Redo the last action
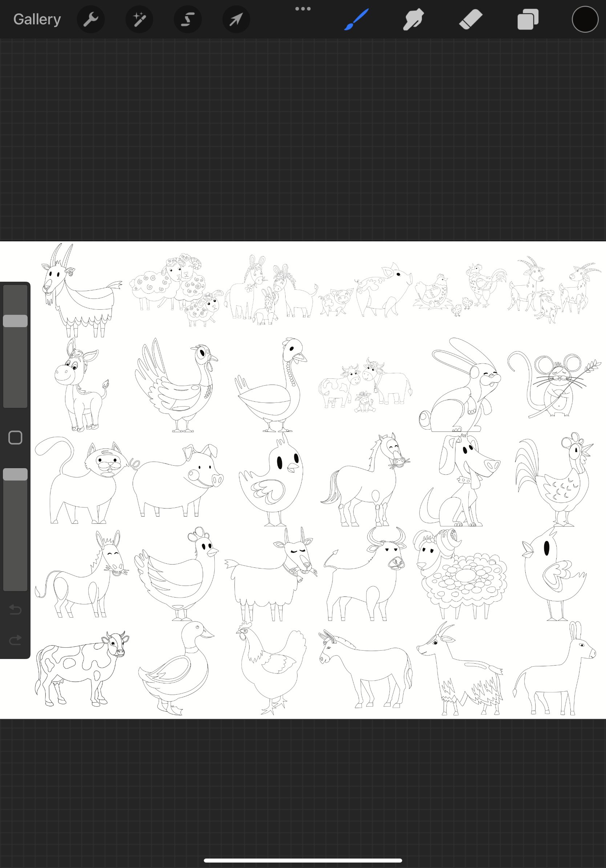 coord(16,640)
